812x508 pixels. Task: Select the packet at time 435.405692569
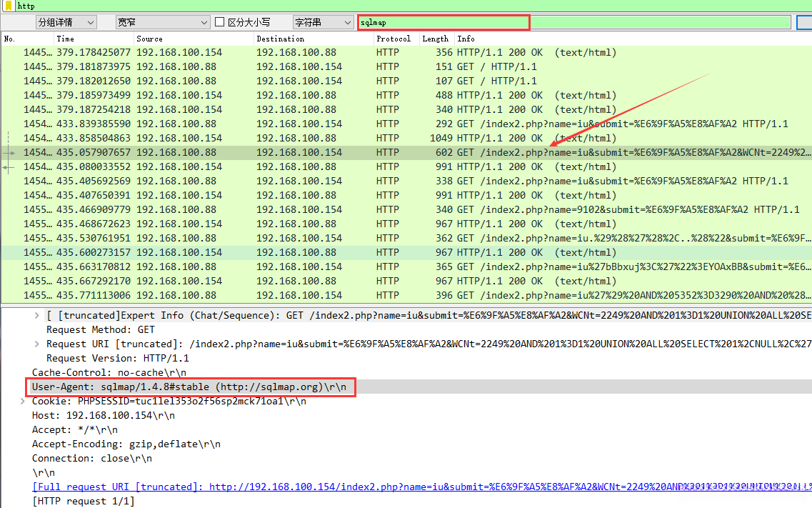pos(406,181)
